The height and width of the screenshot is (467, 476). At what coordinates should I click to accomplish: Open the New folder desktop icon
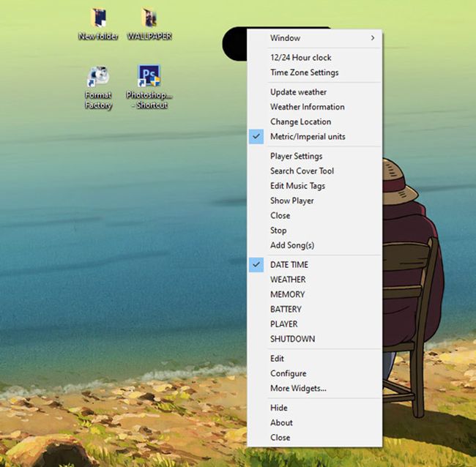pos(98,24)
